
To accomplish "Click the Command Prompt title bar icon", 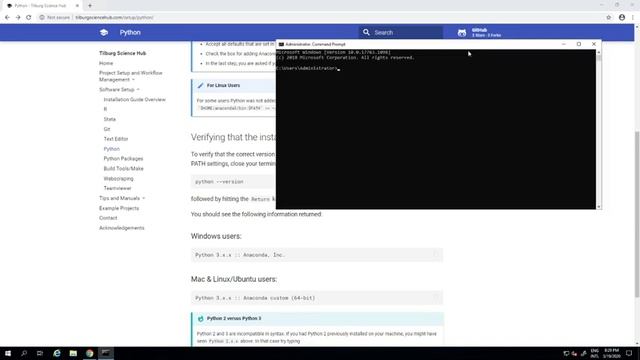I will (281, 44).
